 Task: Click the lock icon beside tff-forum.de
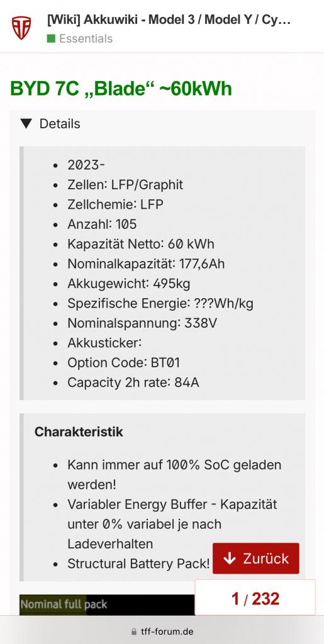pyautogui.click(x=133, y=631)
